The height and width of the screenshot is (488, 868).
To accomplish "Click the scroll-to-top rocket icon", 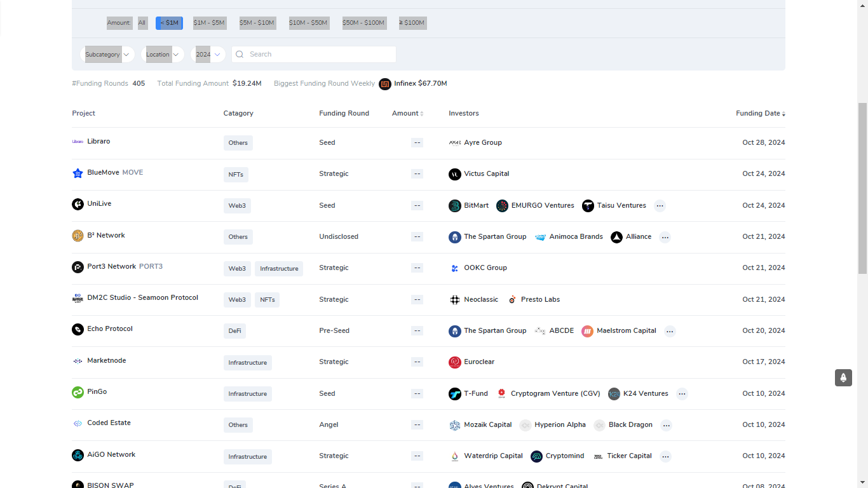I will click(843, 377).
